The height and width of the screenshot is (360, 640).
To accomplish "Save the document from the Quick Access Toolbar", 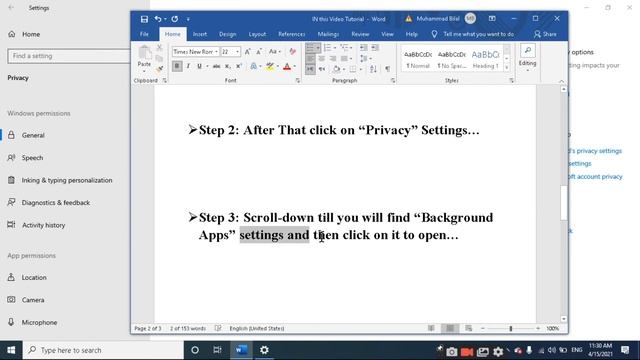I will point(144,19).
